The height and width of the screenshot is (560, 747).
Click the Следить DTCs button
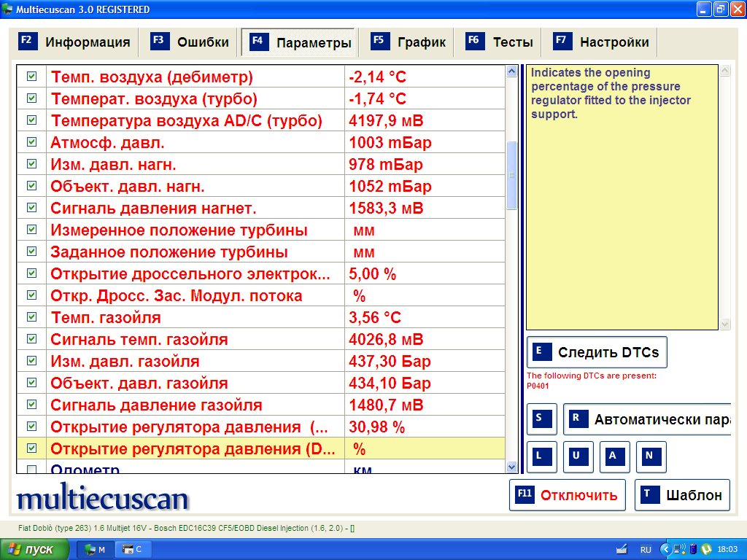(597, 353)
